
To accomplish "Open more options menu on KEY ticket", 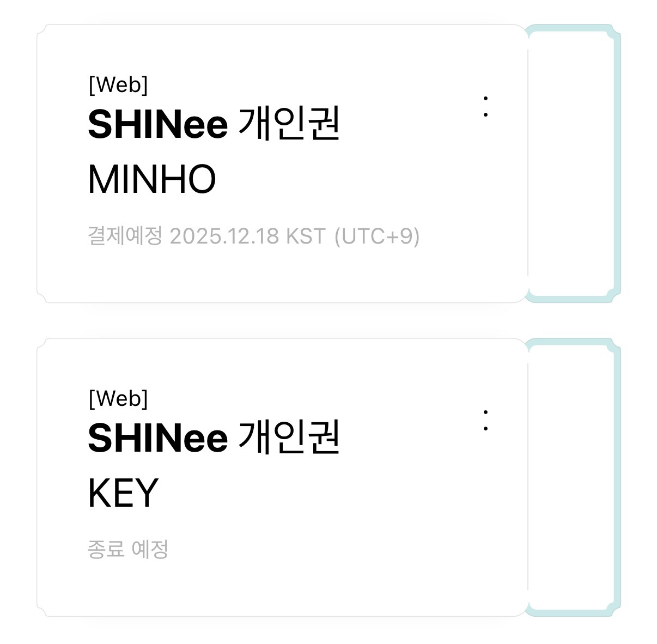I will (485, 420).
